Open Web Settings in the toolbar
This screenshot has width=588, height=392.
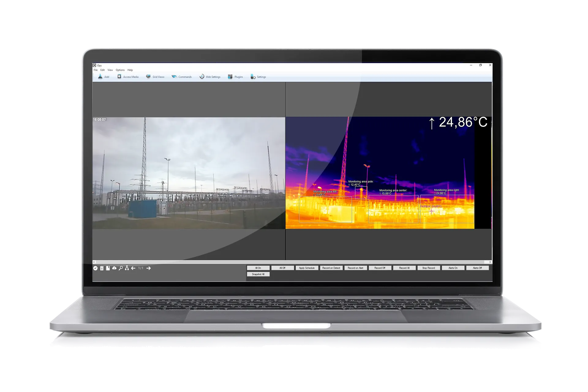[x=202, y=77]
